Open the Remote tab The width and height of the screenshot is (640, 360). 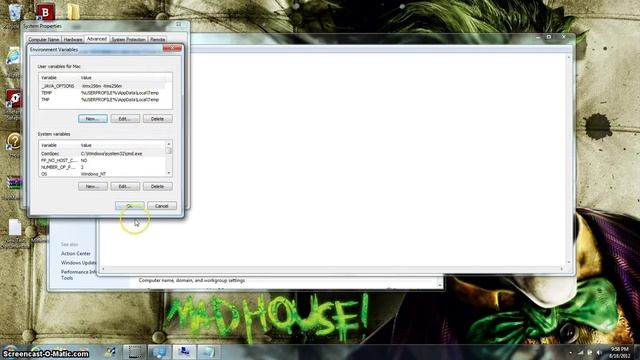tap(158, 40)
